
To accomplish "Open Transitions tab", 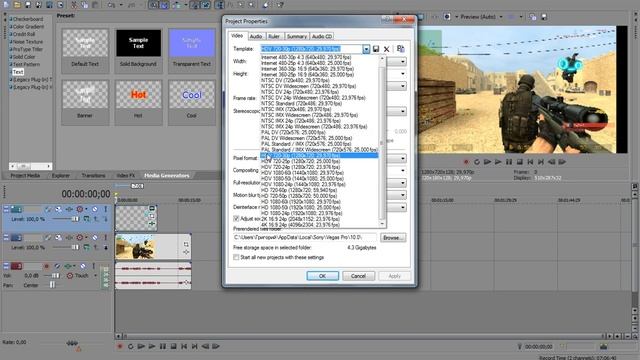I will [x=93, y=176].
